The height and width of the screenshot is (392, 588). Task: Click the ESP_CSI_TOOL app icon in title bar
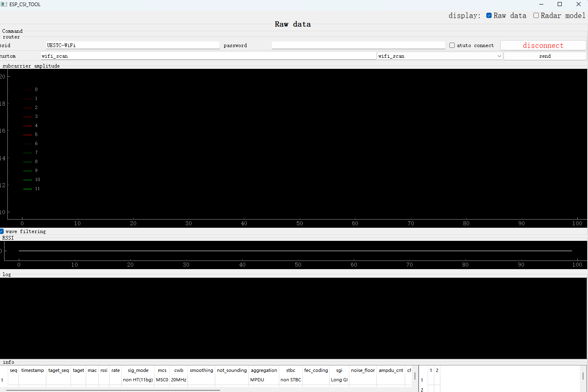(4, 4)
